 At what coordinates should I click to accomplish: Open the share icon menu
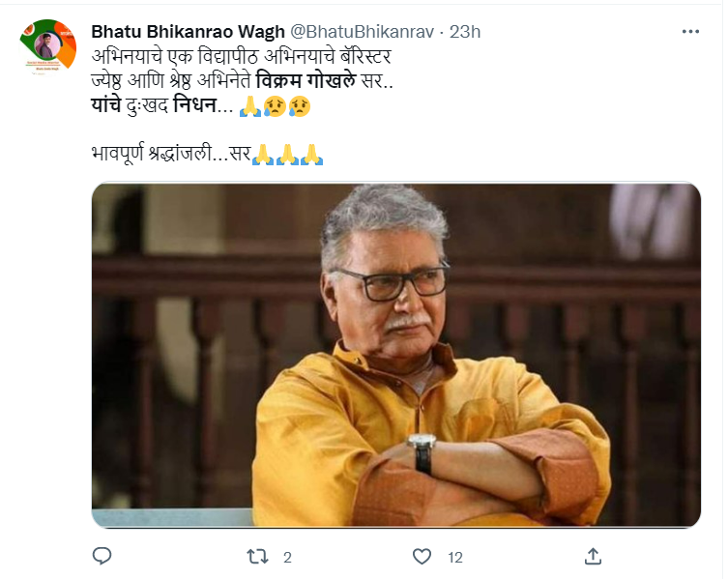tap(594, 556)
